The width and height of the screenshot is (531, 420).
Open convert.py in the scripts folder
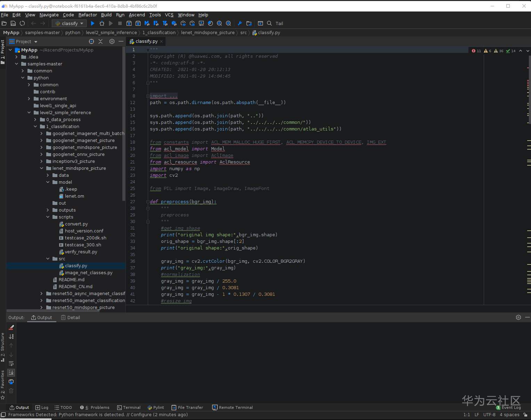point(76,224)
